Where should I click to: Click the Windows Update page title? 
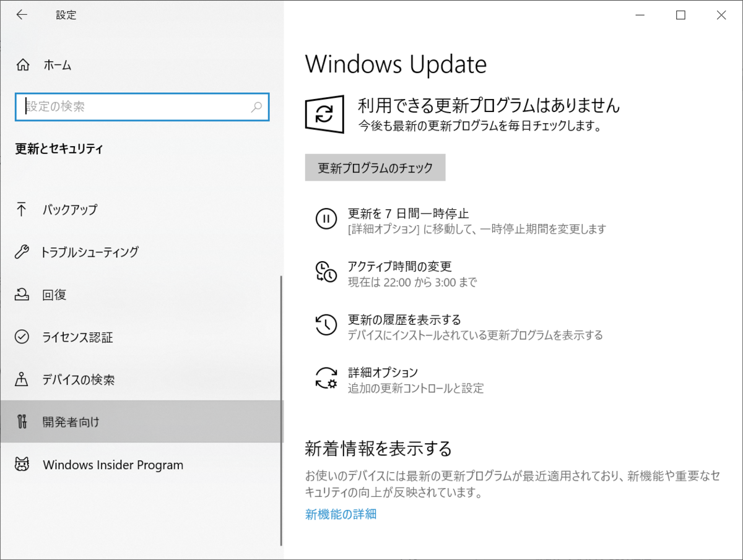(x=396, y=64)
